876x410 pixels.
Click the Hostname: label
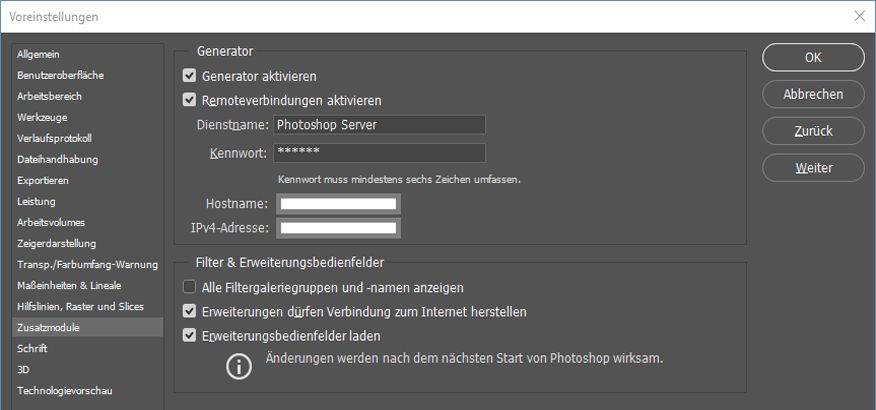(237, 204)
